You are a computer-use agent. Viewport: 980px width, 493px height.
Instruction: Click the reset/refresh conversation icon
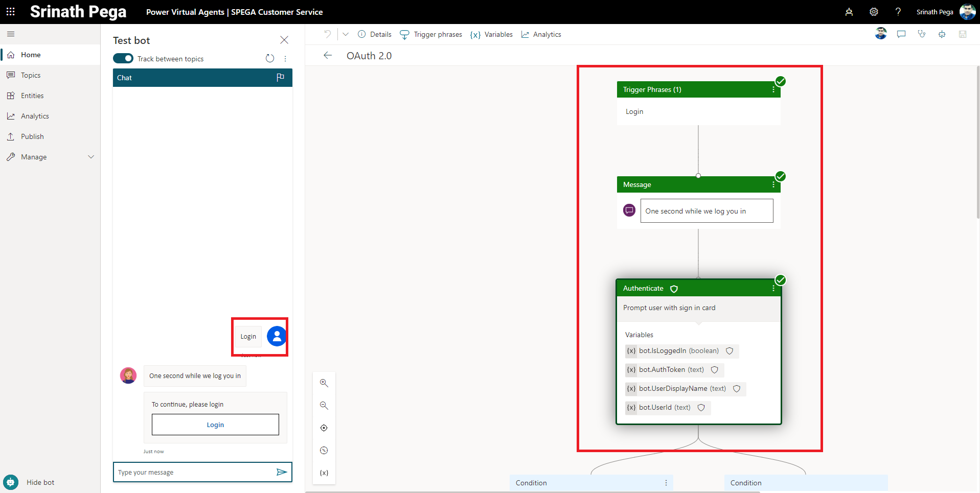click(270, 59)
